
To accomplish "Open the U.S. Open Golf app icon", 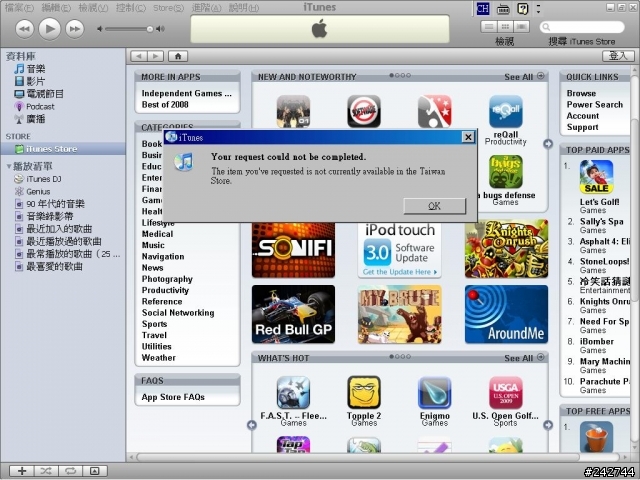I will click(x=506, y=393).
